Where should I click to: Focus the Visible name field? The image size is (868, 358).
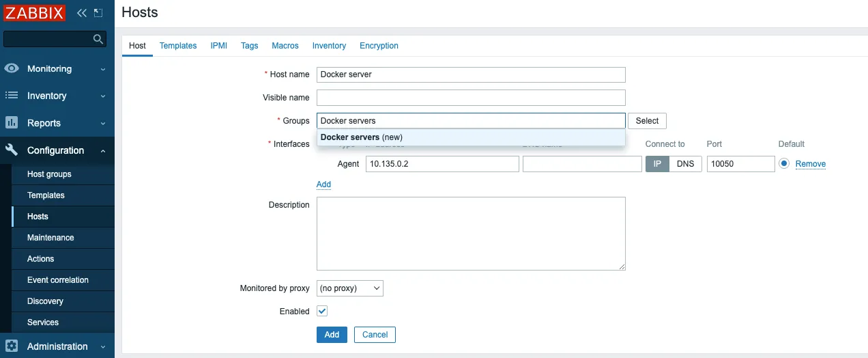471,98
